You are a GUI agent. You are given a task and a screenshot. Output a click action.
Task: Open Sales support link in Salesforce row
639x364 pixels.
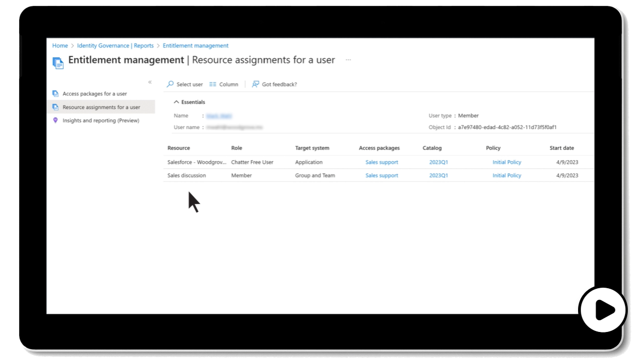381,162
